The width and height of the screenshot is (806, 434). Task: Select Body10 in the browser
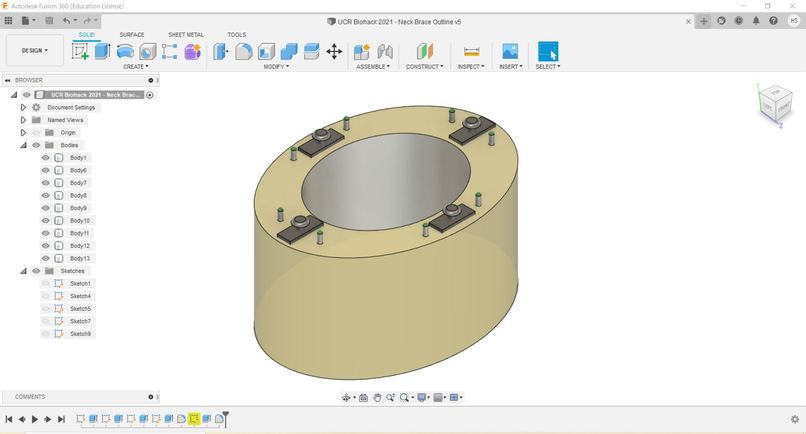pos(80,221)
